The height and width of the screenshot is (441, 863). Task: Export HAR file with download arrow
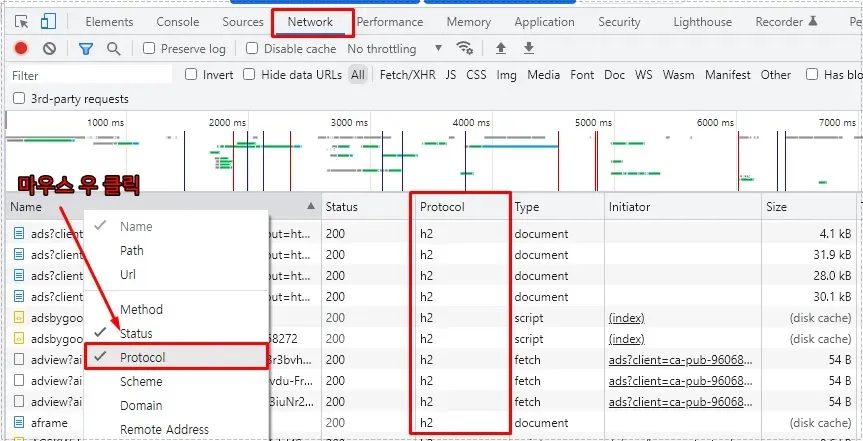(x=528, y=48)
